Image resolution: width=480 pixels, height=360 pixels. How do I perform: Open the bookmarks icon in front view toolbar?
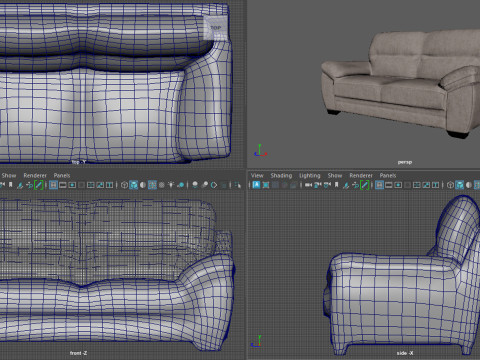11,185
